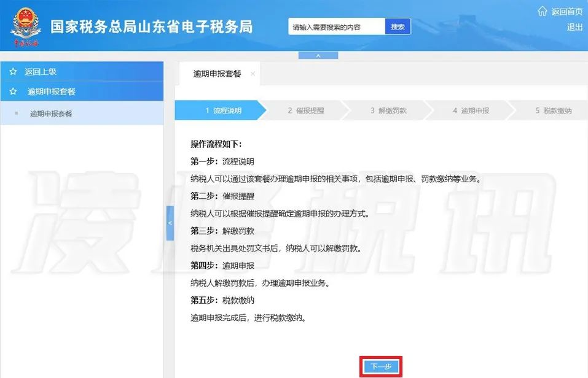Screen dimensions: 588x378
Task: Focus the search input box in the header
Action: (337, 27)
